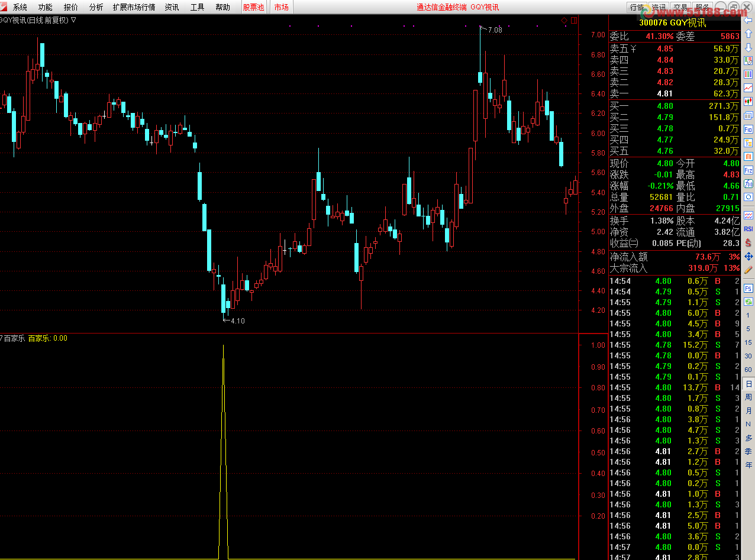Viewport: 755px width, 560px height.
Task: Click the 买一 volume 271.3万
Action: pyautogui.click(x=724, y=106)
